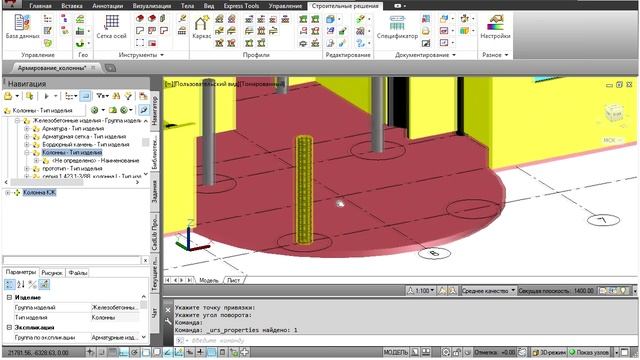Collapse the Колонны - Тип изделия node
This screenshot has height=360, width=640.
click(x=27, y=153)
